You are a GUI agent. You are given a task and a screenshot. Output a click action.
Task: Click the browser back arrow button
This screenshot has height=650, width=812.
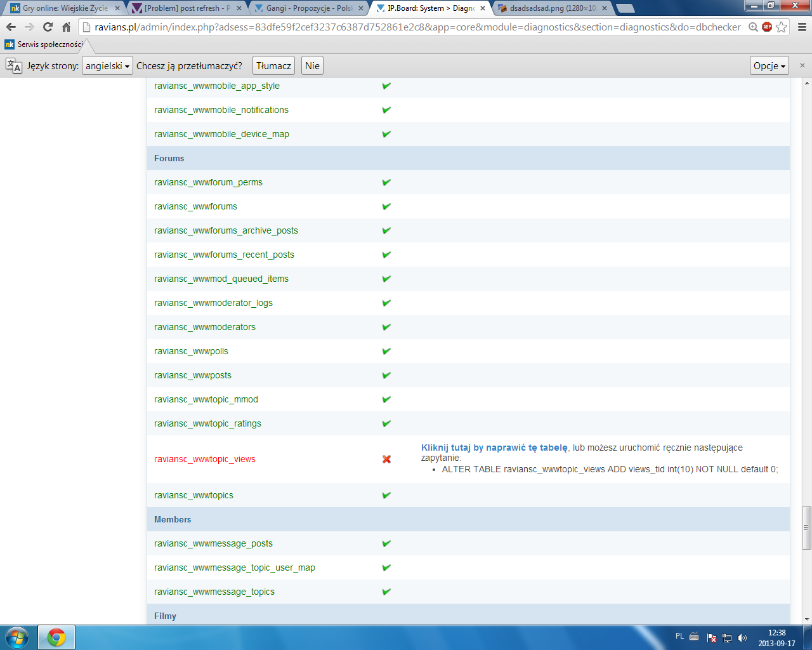11,27
